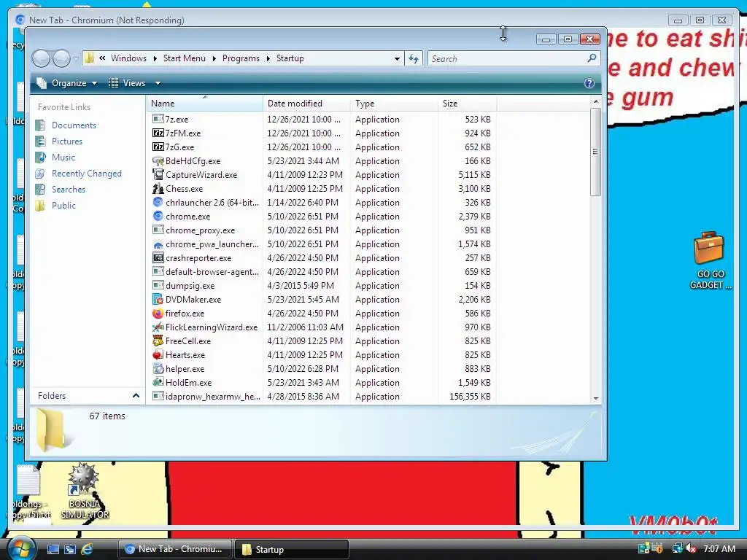Expand the address bar history dropdown
Image resolution: width=747 pixels, height=560 pixels.
(397, 58)
